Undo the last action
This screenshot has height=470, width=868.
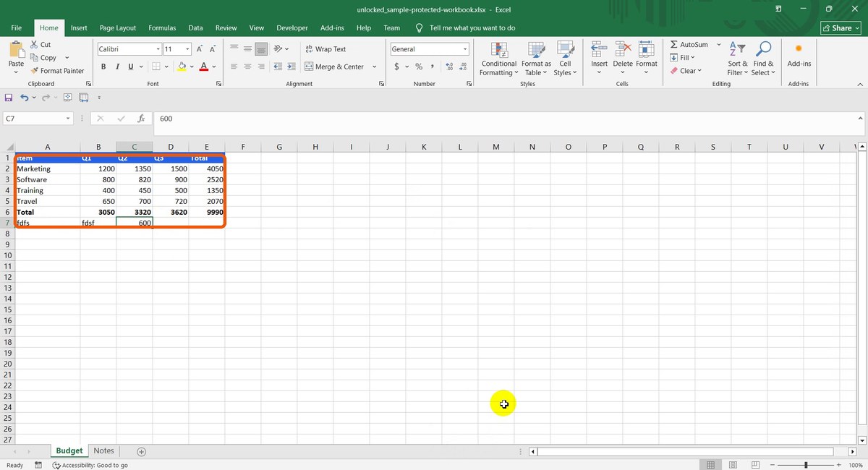click(24, 97)
